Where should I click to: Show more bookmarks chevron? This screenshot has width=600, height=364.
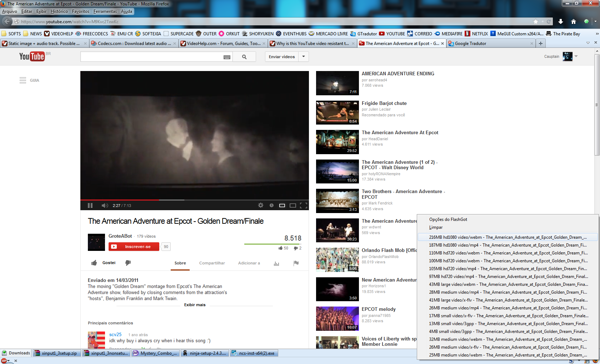pyautogui.click(x=597, y=34)
